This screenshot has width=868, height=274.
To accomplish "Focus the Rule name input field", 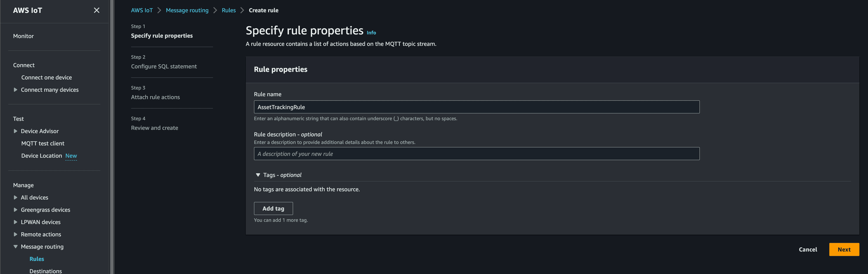I will [476, 107].
